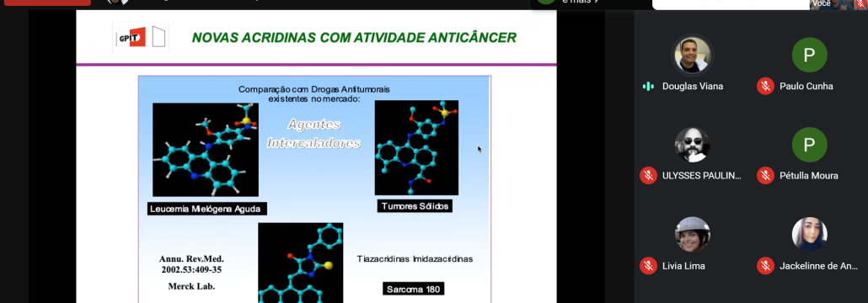The width and height of the screenshot is (868, 303).
Task: Select Pétulla Moura's green P avatar
Action: click(x=809, y=145)
